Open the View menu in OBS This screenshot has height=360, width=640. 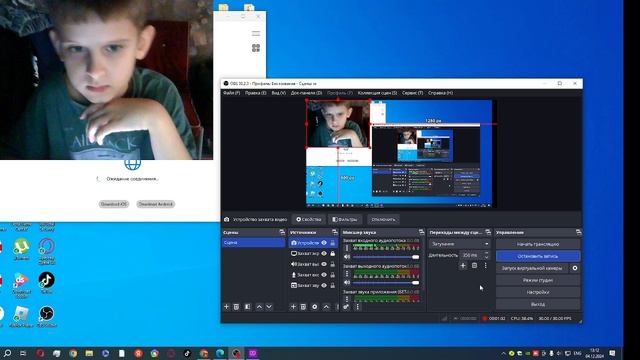click(278, 93)
